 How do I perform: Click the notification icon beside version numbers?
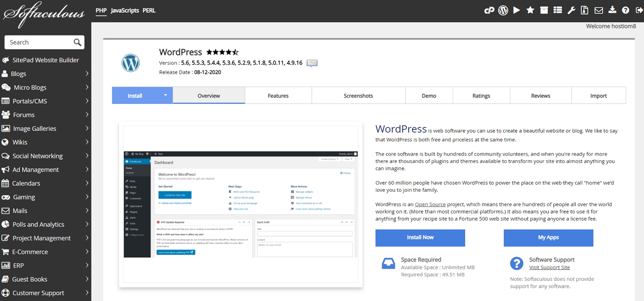(x=312, y=63)
